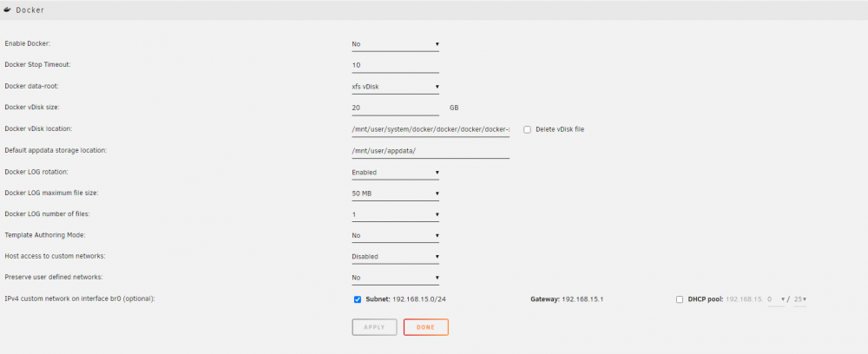Click Default appdata storage location label
The image size is (868, 354).
tap(56, 150)
